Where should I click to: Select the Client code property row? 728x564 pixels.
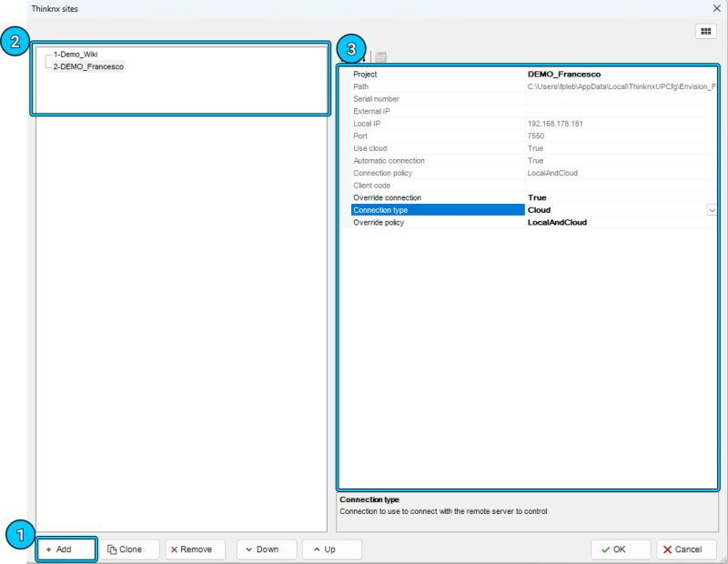pos(534,186)
